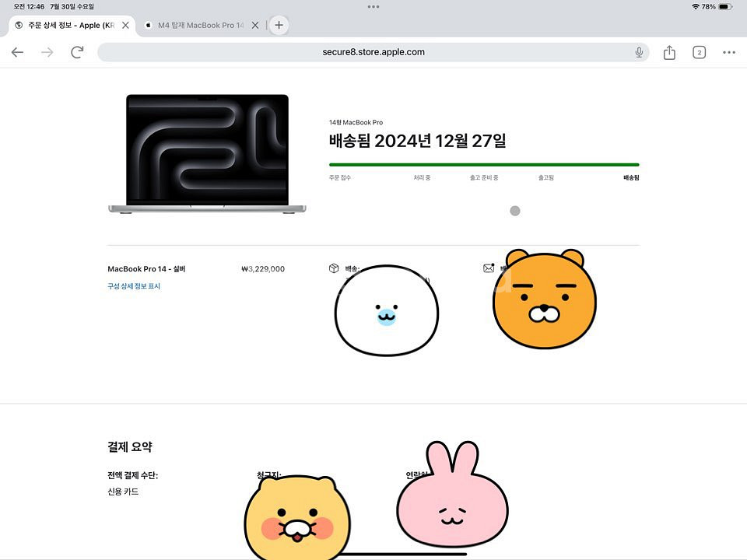
Task: Tap the date 7월 30일 수요일 in the status bar
Action: (x=72, y=7)
